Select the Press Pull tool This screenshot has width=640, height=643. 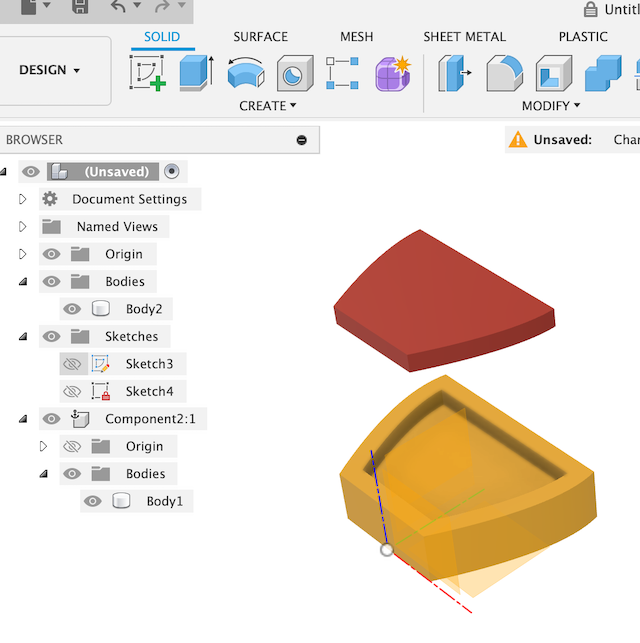(x=456, y=73)
